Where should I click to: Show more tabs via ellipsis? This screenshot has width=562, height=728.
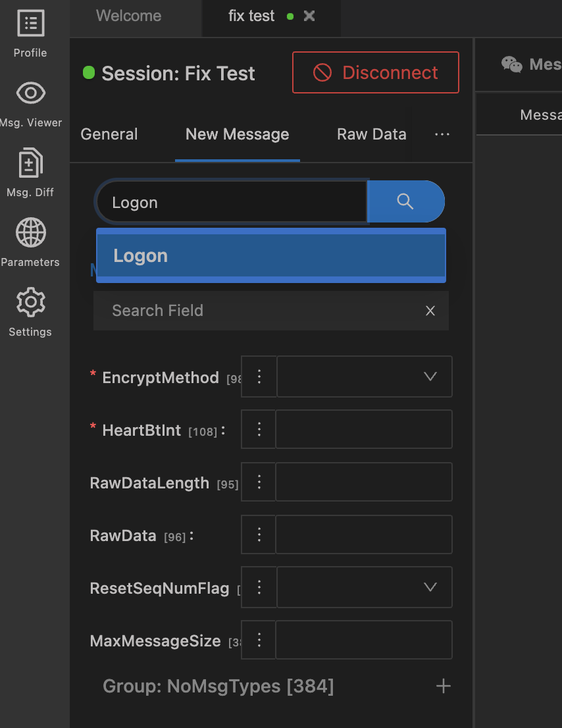(x=442, y=134)
